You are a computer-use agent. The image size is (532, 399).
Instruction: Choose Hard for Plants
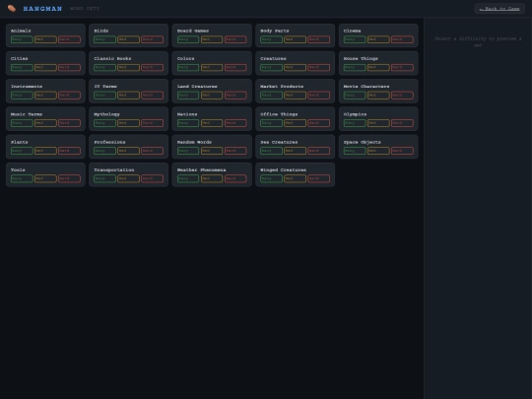(x=69, y=151)
